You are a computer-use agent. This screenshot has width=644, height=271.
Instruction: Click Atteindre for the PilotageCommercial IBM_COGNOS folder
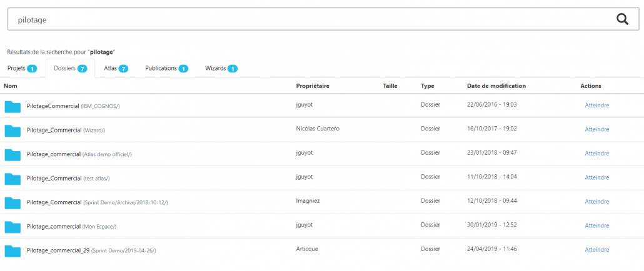point(596,106)
